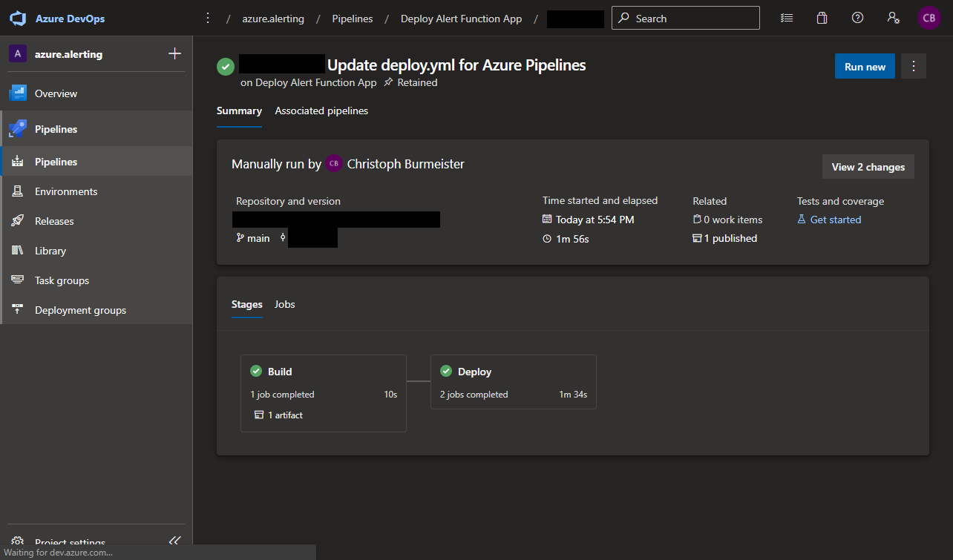Click the Deploy stage success icon
This screenshot has width=953, height=560.
click(446, 372)
